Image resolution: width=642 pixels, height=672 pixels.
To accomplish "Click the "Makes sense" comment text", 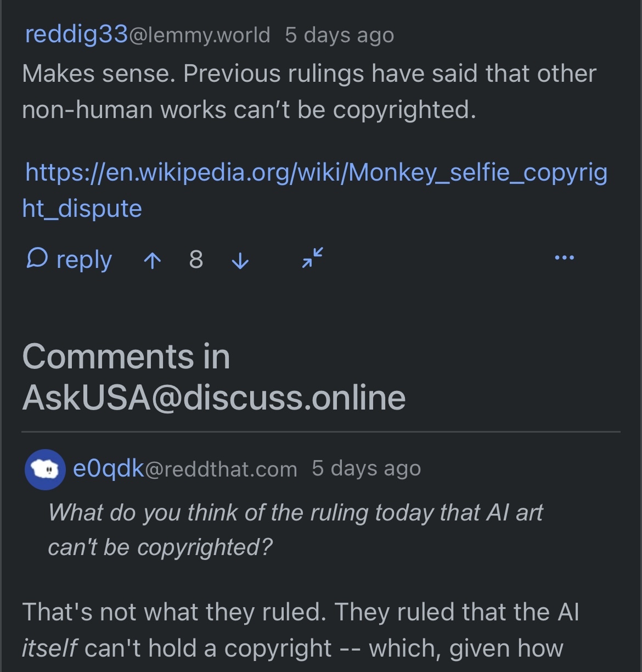I will (308, 92).
